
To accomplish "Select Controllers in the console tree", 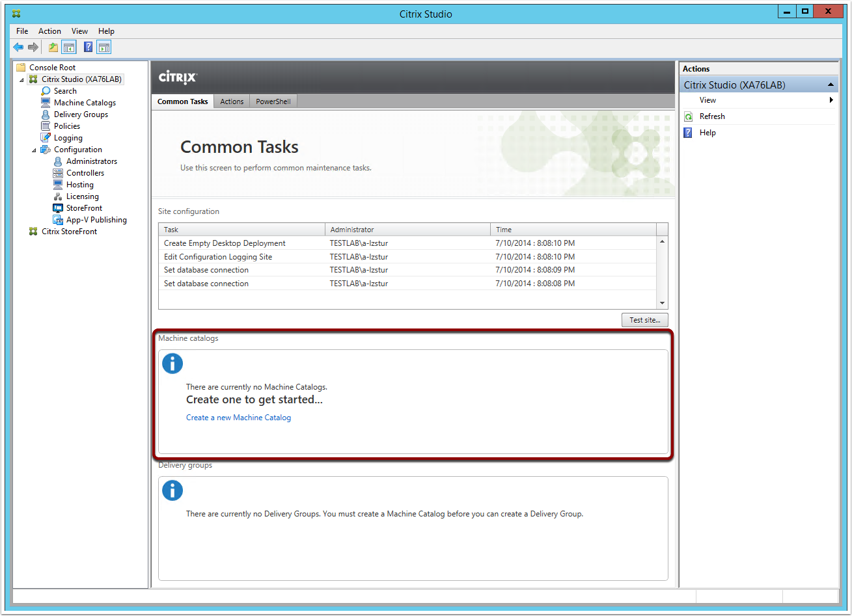I will point(85,173).
